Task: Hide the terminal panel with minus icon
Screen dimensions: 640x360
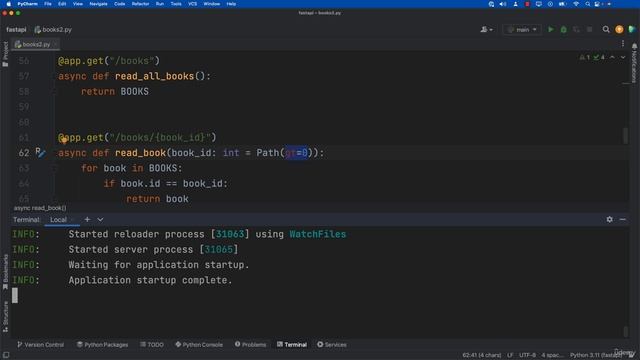Action: (x=622, y=220)
